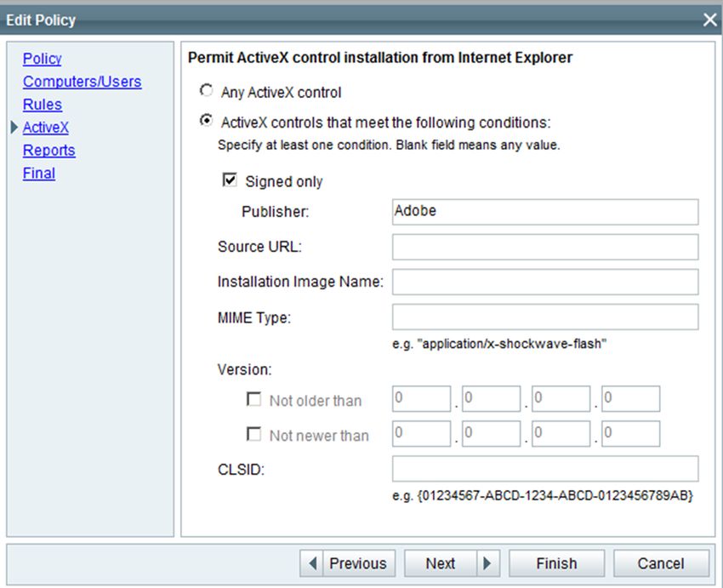The height and width of the screenshot is (588, 723).
Task: Uncheck the Signed only checkbox
Action: (230, 180)
